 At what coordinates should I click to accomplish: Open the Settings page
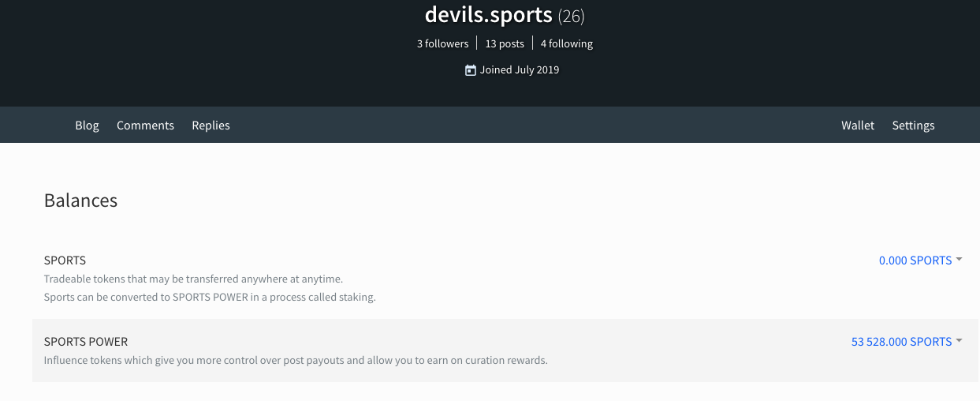913,126
